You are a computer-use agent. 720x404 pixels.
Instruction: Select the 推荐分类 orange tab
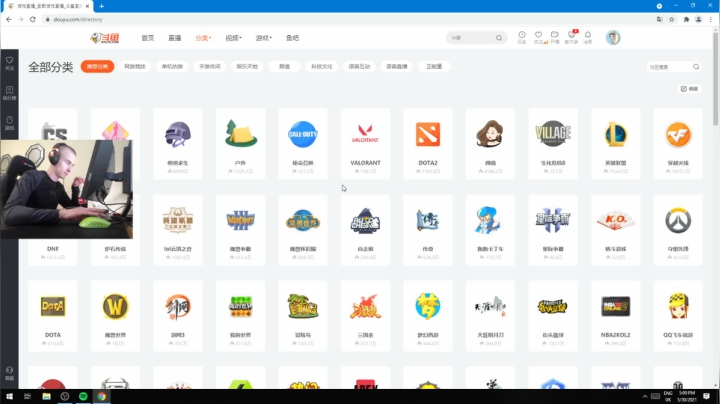pos(97,67)
